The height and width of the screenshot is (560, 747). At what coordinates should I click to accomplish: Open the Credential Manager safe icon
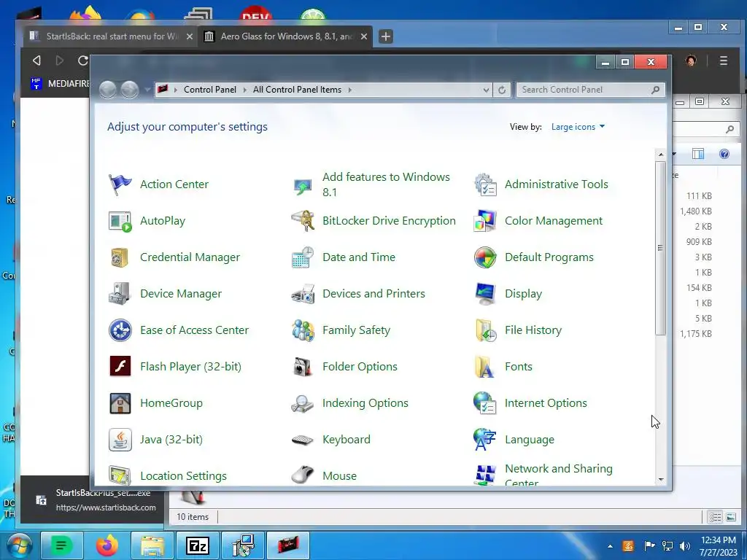[120, 257]
